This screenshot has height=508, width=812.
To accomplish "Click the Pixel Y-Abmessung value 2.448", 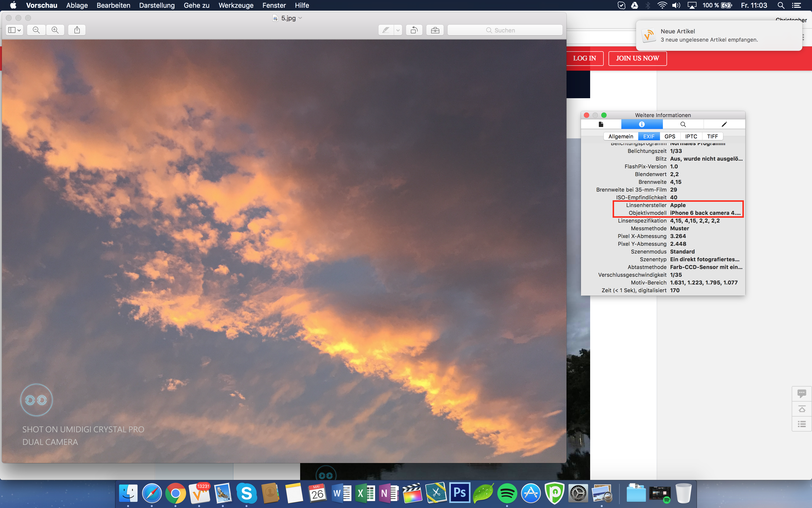I will click(x=678, y=244).
